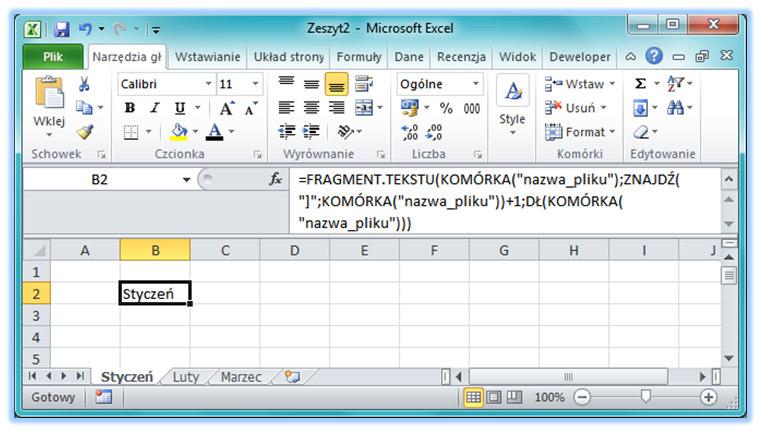
Task: Click the Clear eraser icon
Action: [641, 132]
